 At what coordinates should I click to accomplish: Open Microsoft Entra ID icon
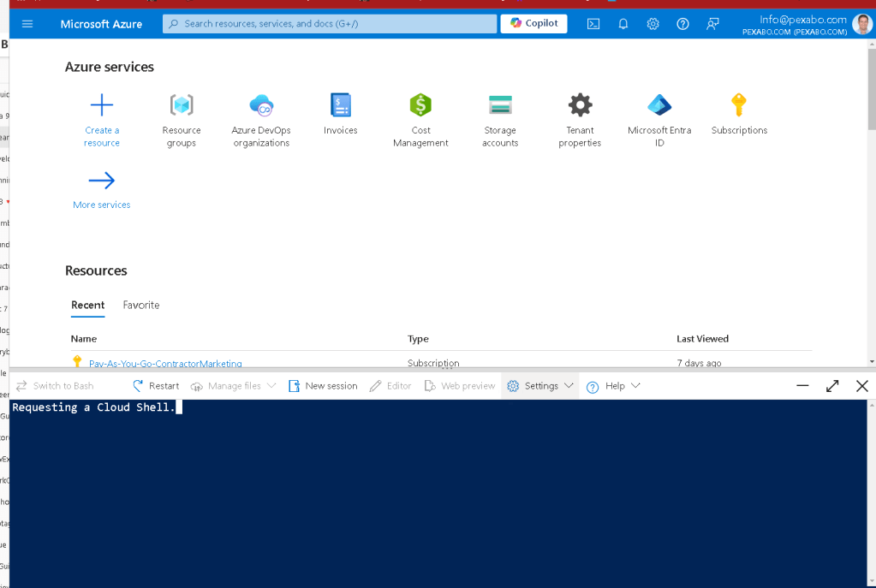pos(659,104)
